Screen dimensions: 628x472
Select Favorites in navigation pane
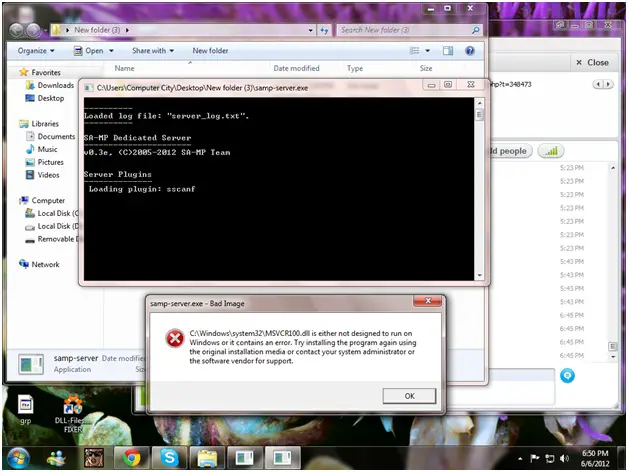pyautogui.click(x=40, y=73)
